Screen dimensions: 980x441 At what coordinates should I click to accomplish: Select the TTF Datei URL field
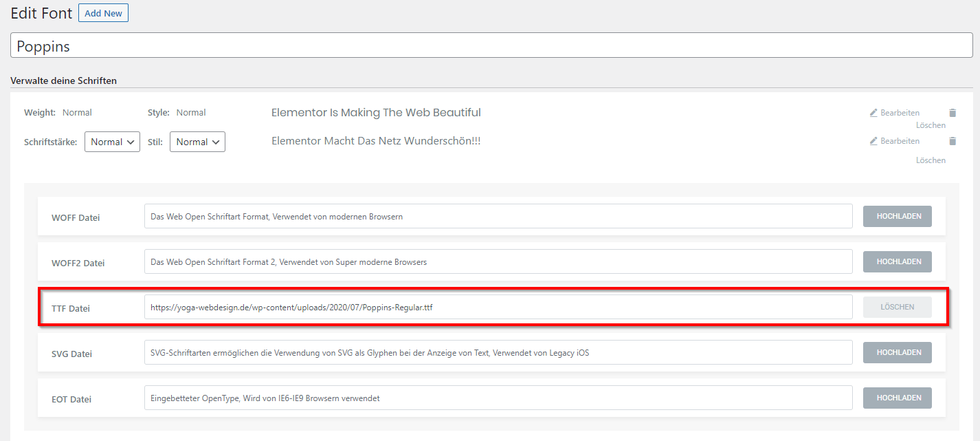(x=498, y=307)
